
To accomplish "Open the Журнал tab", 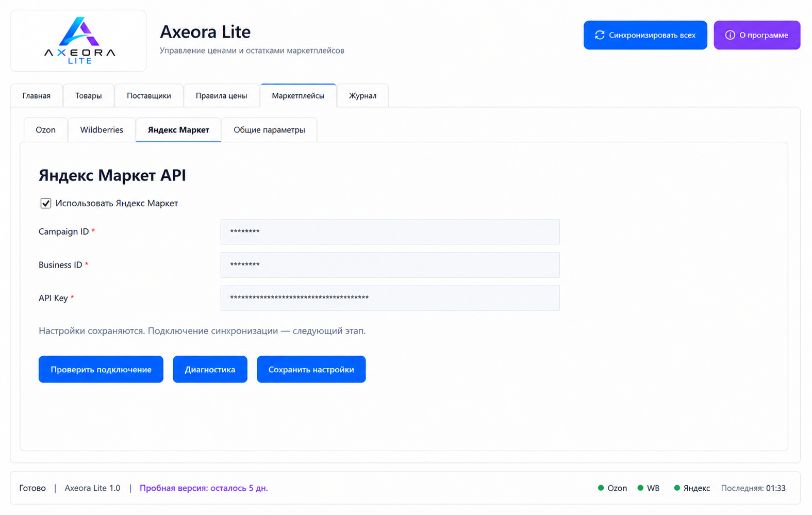I will click(363, 95).
